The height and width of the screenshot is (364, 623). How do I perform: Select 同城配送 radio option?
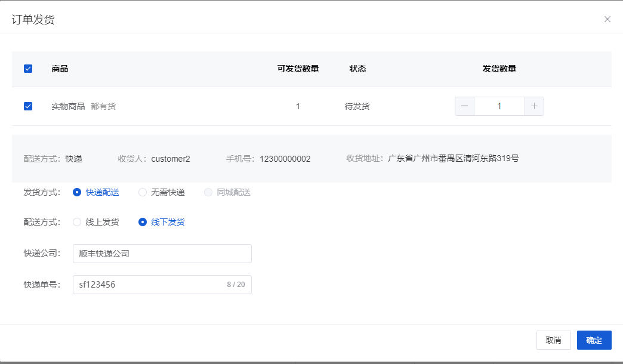[227, 192]
